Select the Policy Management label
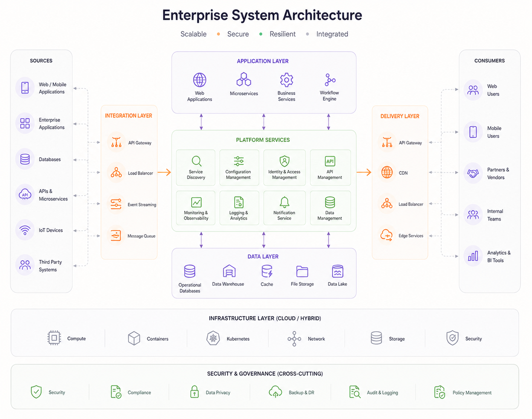Screen dimensions: 532x419 [x=472, y=393]
